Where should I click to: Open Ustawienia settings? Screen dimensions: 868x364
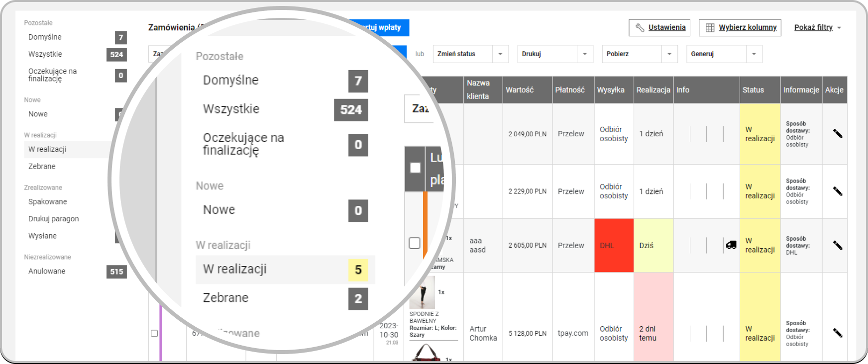click(x=659, y=27)
